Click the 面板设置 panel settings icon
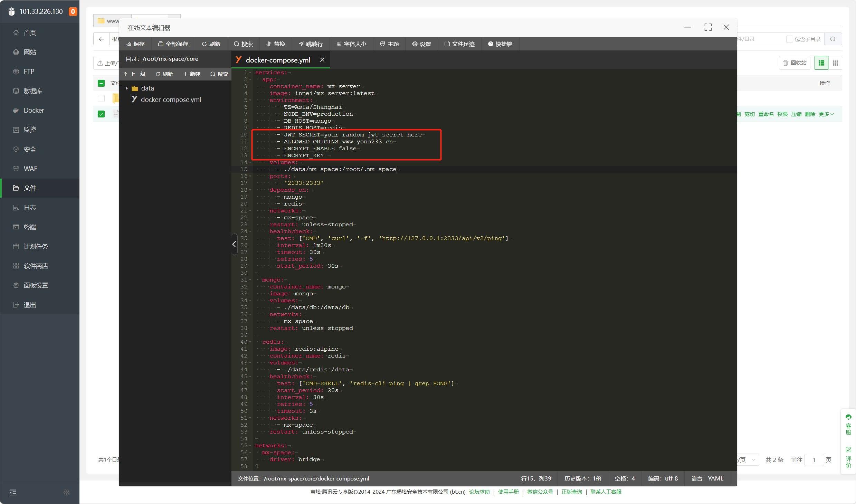 [x=16, y=285]
